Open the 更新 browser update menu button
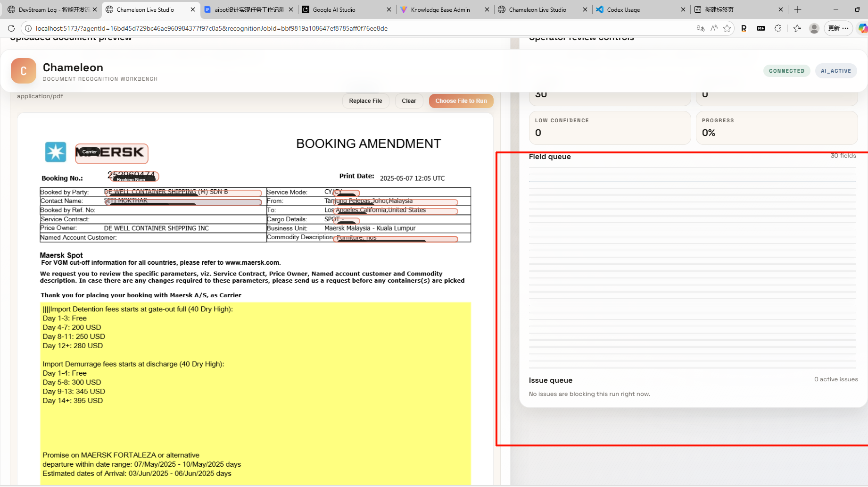868x487 pixels. coord(838,28)
